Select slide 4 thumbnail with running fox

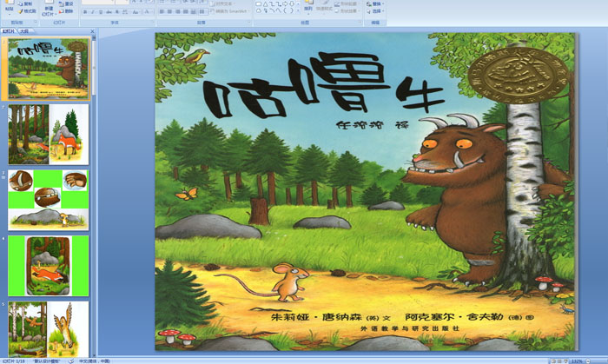49,266
